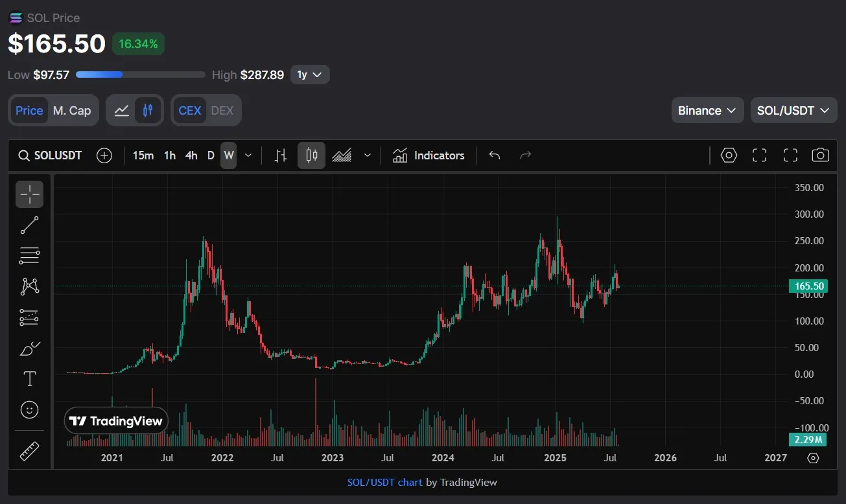Image resolution: width=846 pixels, height=504 pixels.
Task: Select the 15m timeframe
Action: pos(143,155)
